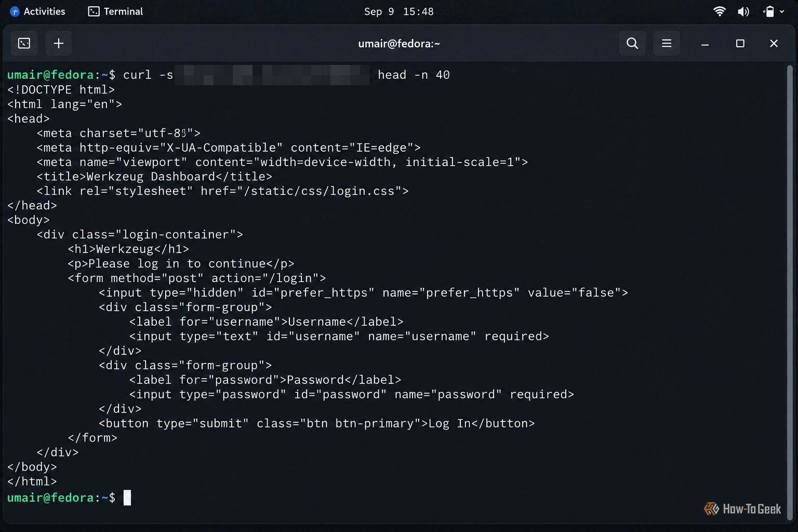
Task: Click the Username label line
Action: pyautogui.click(x=267, y=322)
